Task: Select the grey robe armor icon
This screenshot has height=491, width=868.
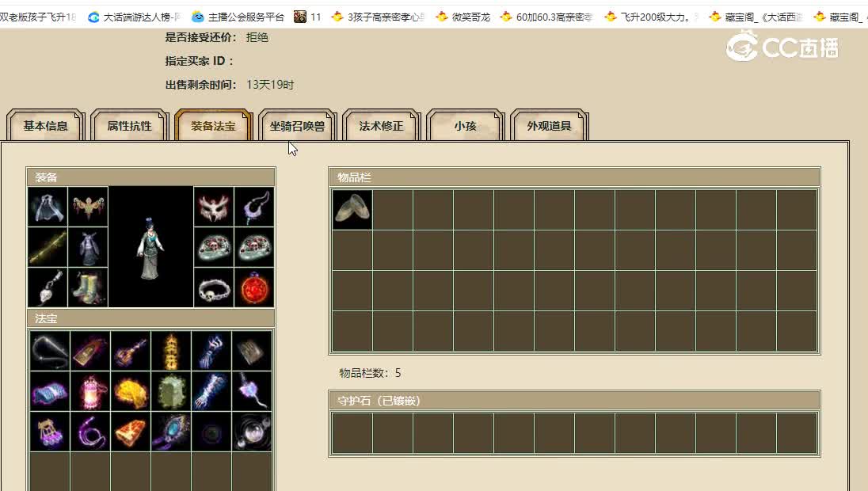Action: 88,247
